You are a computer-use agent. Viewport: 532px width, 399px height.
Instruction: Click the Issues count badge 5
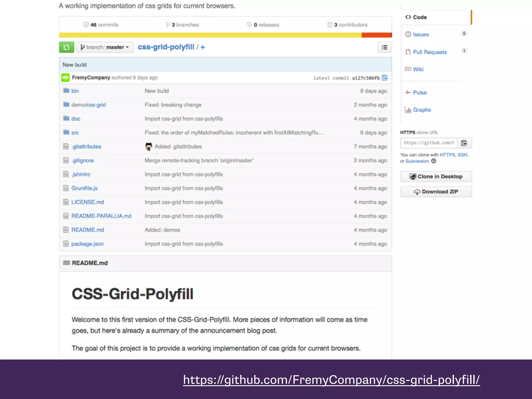coord(464,34)
